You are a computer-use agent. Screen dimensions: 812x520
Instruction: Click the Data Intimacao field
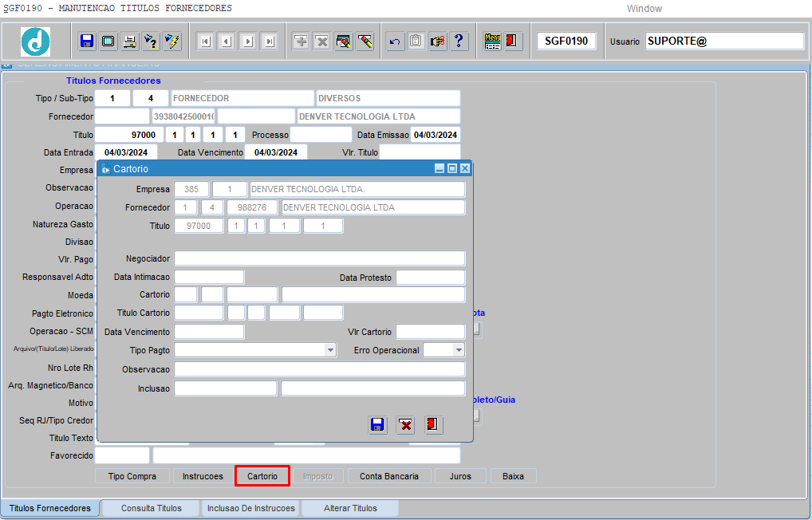click(209, 277)
